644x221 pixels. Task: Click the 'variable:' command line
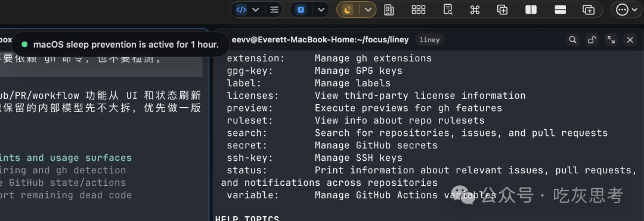(x=361, y=195)
